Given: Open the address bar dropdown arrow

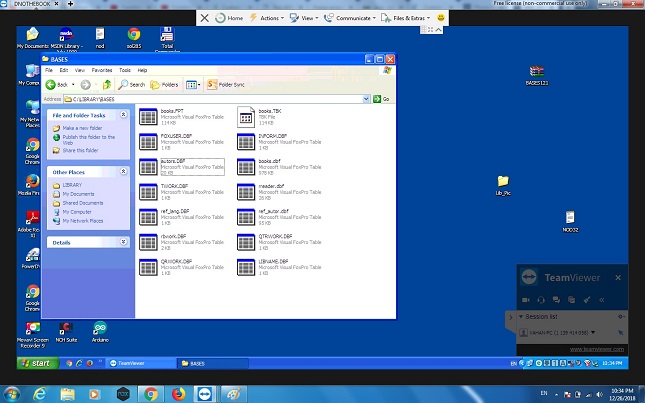Looking at the screenshot, I should click(366, 100).
